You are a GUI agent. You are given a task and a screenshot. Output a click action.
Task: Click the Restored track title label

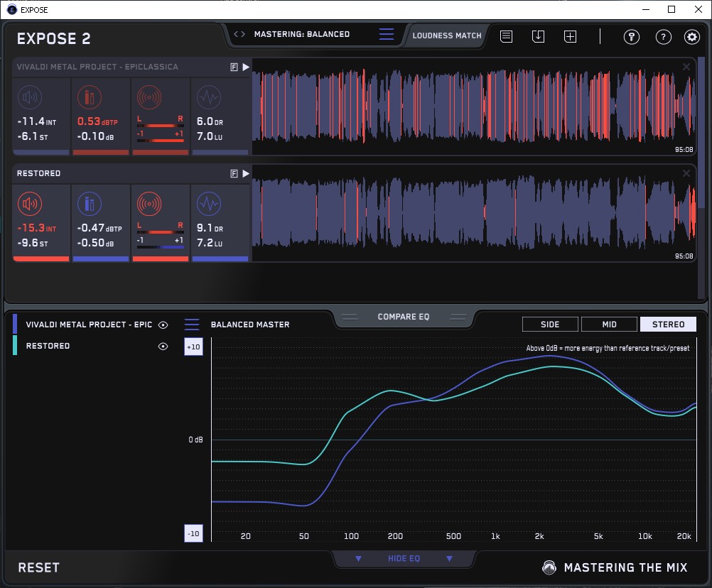[x=38, y=173]
